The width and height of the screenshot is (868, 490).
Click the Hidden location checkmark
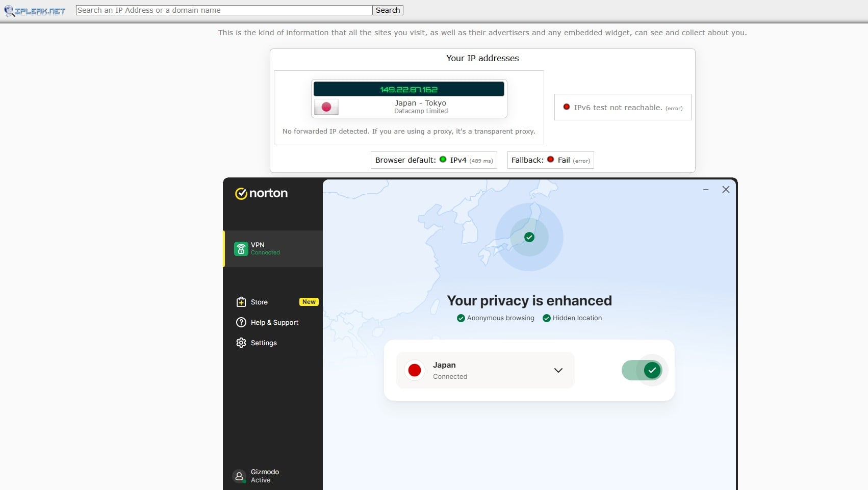click(546, 318)
